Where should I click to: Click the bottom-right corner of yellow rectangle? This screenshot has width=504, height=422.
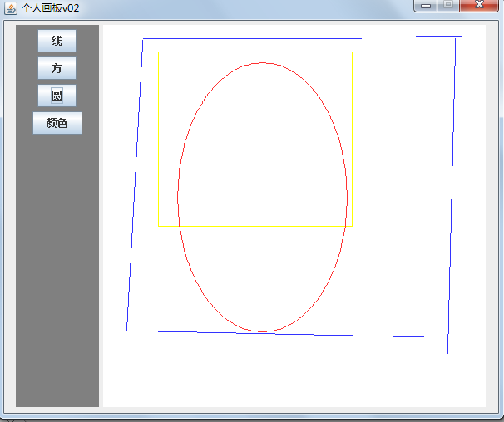click(352, 226)
